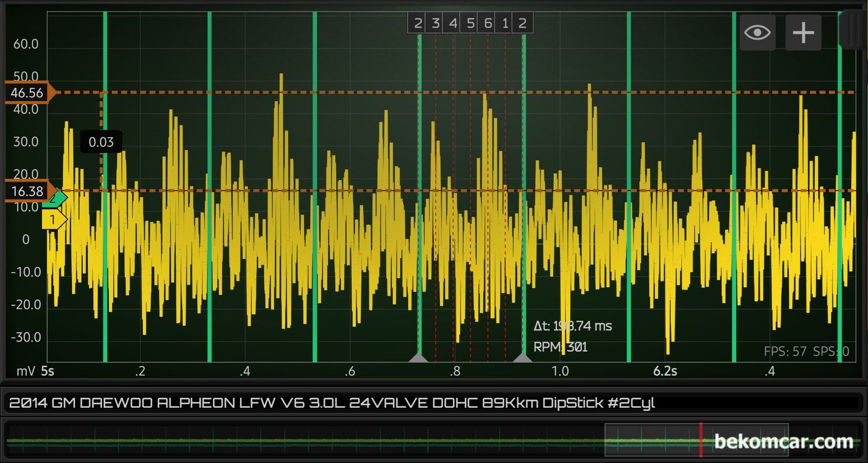This screenshot has height=463, width=868.
Task: Click the waveform title text field
Action: tap(433, 403)
